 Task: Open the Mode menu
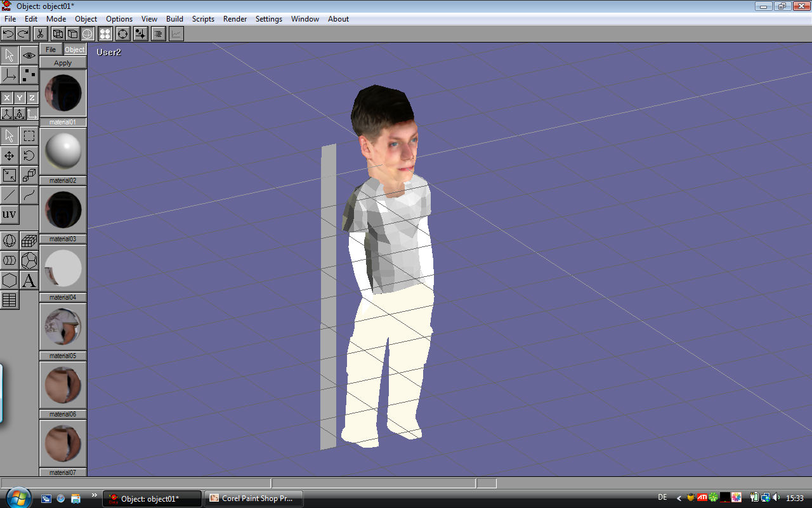tap(56, 19)
